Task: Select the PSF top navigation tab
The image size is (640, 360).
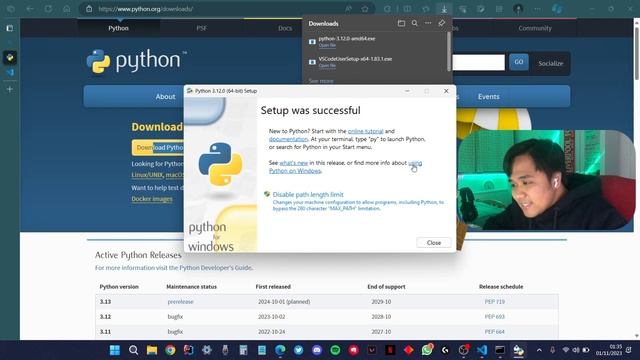Action: pyautogui.click(x=202, y=28)
